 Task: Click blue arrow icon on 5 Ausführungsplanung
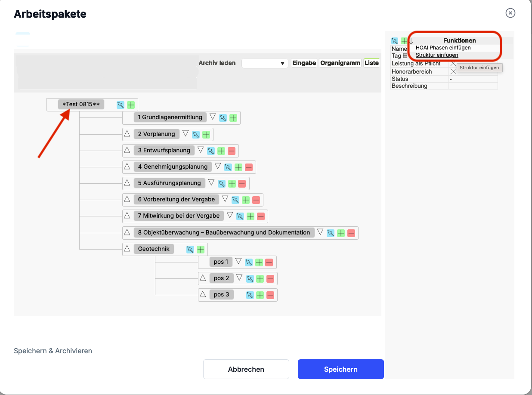pyautogui.click(x=222, y=184)
